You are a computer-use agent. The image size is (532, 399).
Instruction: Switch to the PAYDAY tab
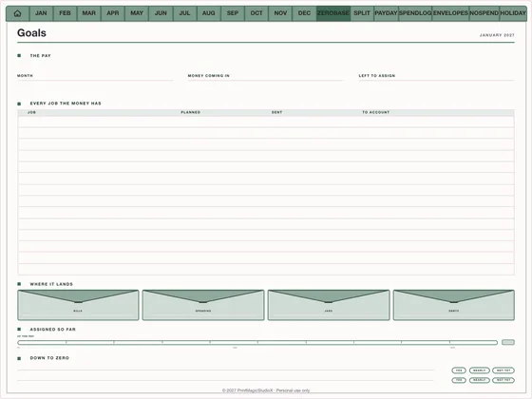(x=386, y=13)
